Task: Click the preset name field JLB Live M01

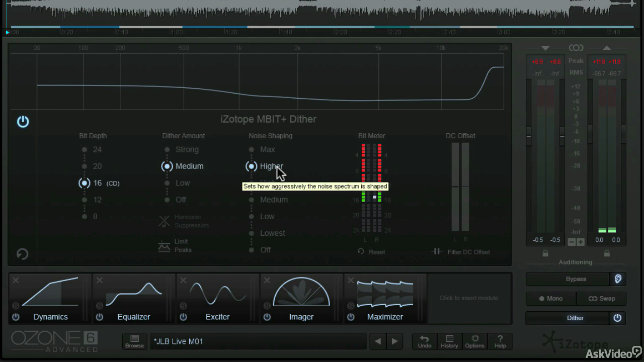Action: point(258,341)
